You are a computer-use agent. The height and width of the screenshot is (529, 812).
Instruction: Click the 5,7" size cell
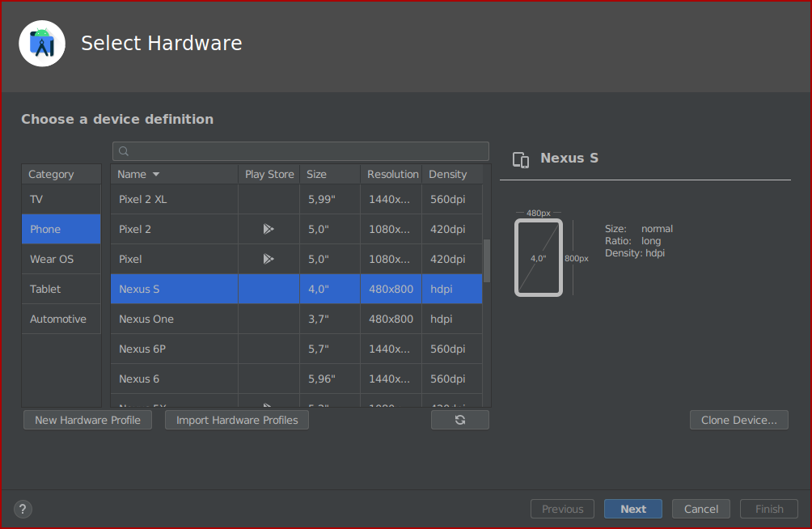pyautogui.click(x=330, y=349)
